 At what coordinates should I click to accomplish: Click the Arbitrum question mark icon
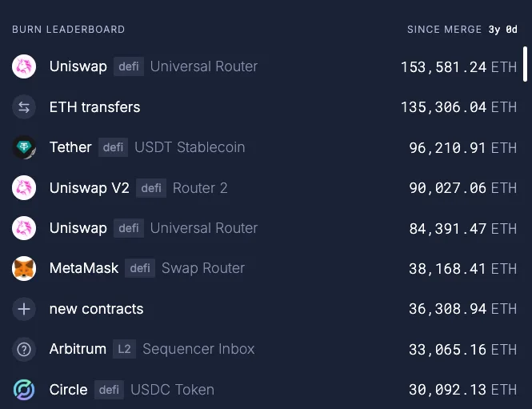point(24,349)
